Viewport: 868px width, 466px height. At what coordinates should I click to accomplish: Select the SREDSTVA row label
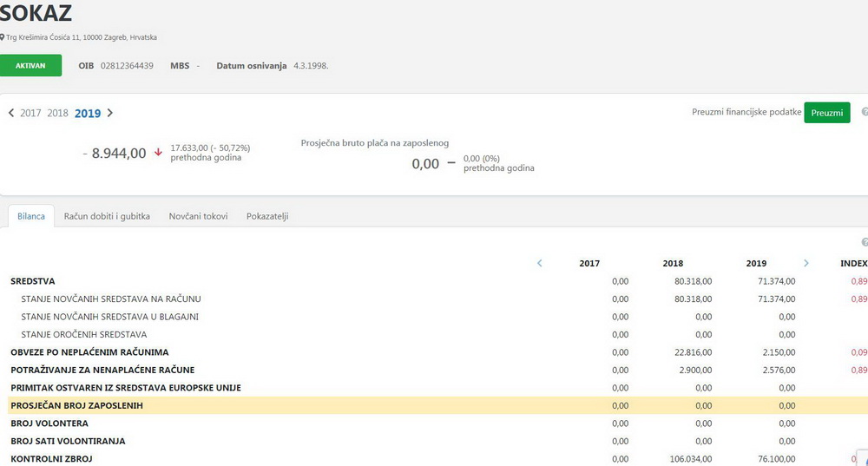(x=33, y=281)
